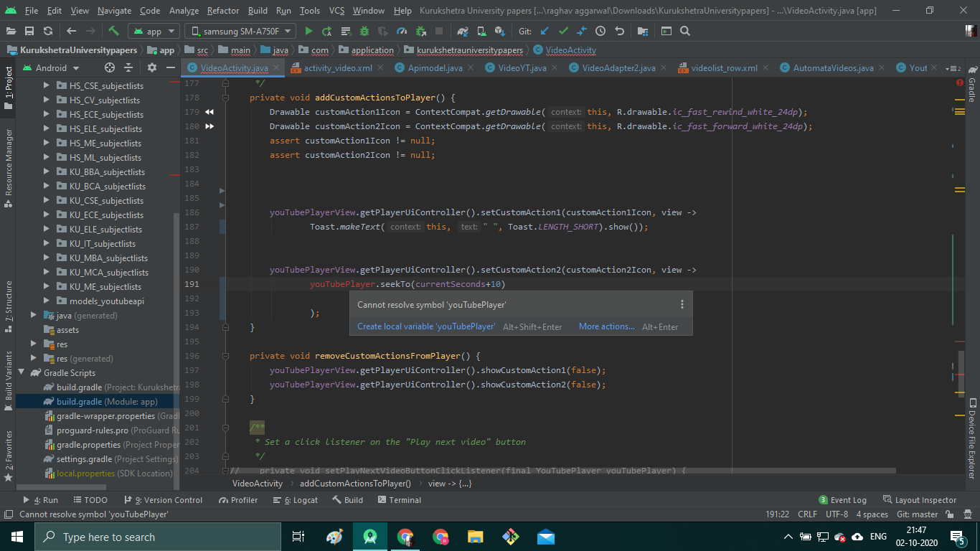This screenshot has height=551, width=980.
Task: Open the Event Log link in status bar
Action: [x=847, y=499]
